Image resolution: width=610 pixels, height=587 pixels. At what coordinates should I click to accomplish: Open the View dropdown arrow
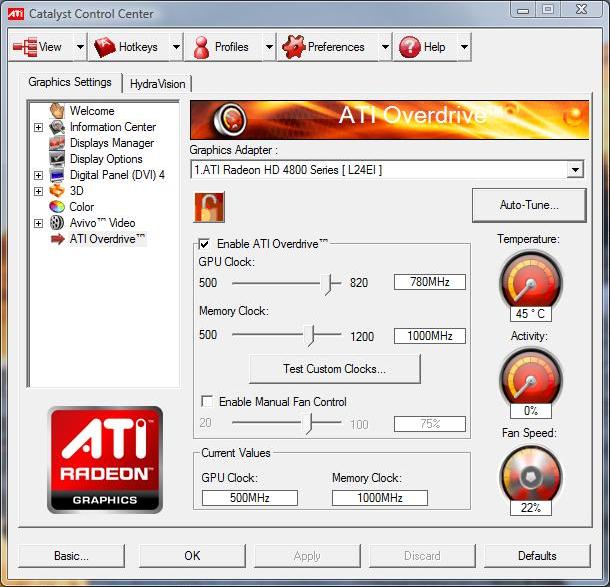(80, 47)
